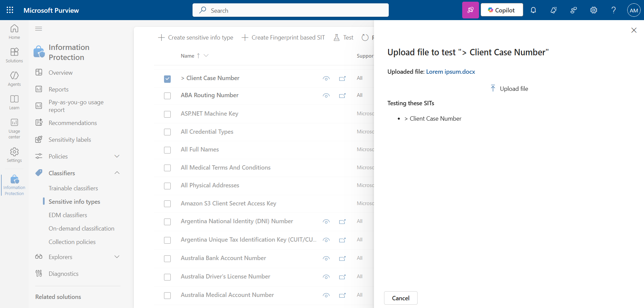Select the Australia Bank Account Number checkbox

(x=167, y=258)
